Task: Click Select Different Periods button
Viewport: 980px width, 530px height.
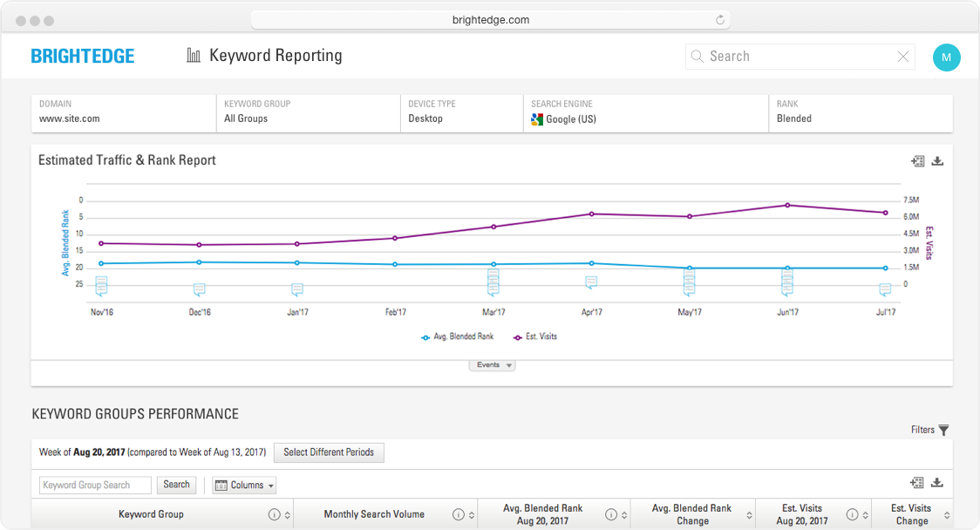Action: click(x=329, y=452)
